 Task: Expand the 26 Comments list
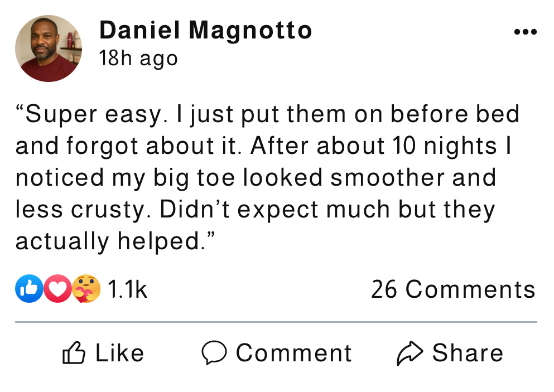pyautogui.click(x=454, y=289)
